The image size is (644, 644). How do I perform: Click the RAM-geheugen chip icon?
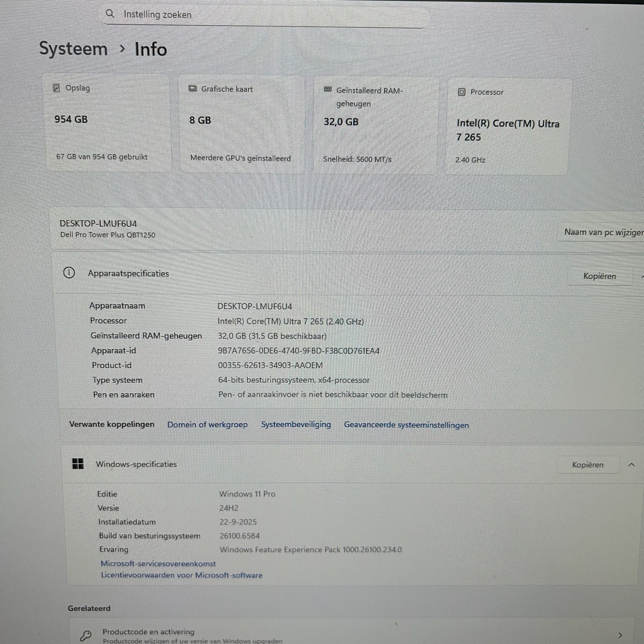click(x=328, y=90)
